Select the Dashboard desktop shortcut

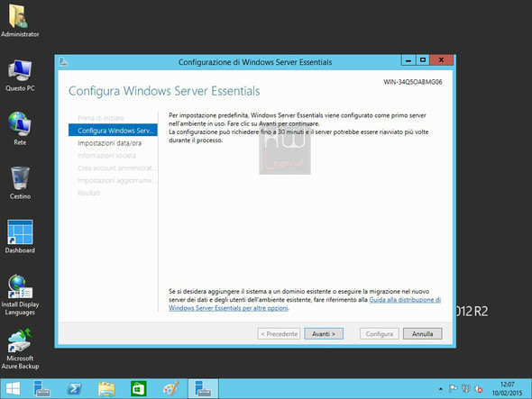(x=20, y=237)
